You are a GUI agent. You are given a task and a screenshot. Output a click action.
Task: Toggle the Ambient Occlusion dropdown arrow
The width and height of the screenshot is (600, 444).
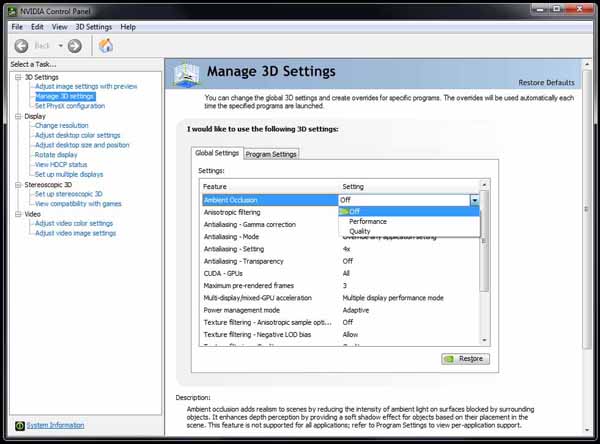click(x=474, y=200)
